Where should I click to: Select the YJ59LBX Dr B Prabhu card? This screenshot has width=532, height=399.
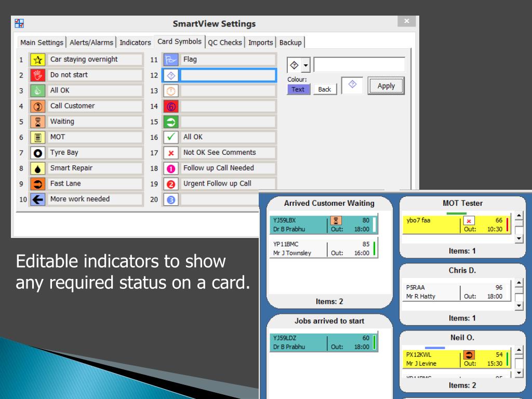pyautogui.click(x=324, y=224)
